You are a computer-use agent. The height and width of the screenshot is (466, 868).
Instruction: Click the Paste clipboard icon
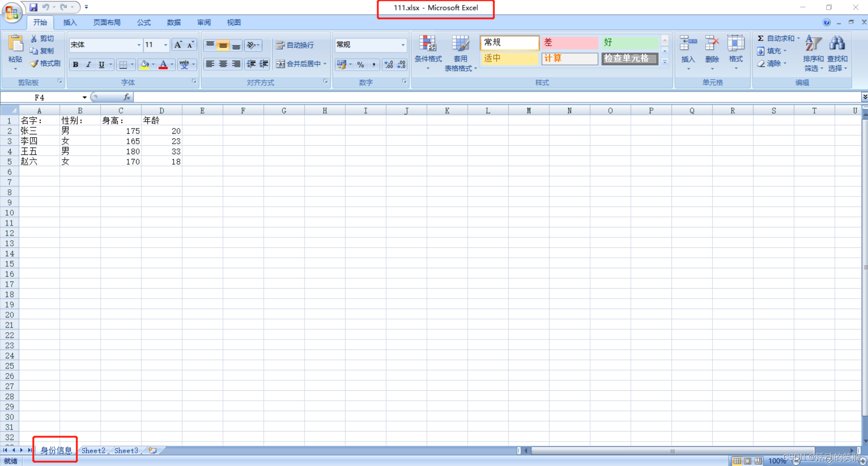coord(15,44)
